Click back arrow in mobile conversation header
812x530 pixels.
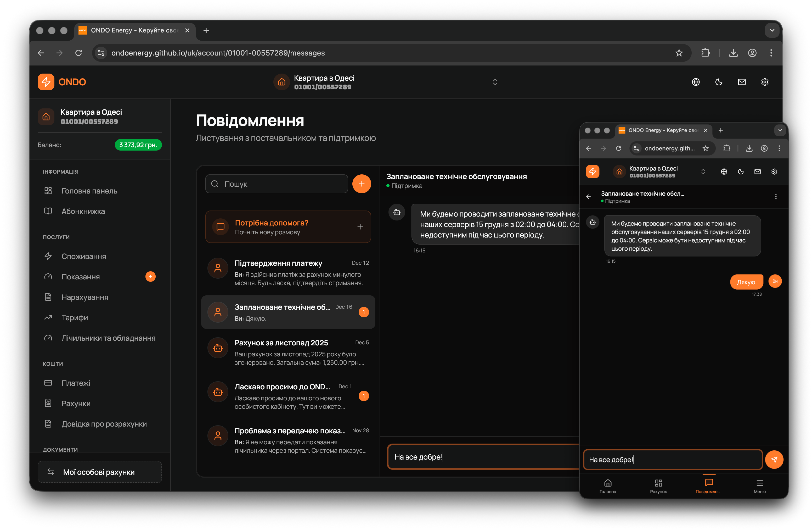tap(589, 197)
